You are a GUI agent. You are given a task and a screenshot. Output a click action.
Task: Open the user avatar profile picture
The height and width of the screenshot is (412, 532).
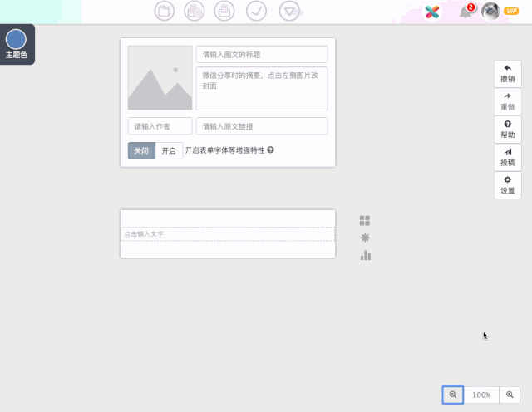[490, 12]
